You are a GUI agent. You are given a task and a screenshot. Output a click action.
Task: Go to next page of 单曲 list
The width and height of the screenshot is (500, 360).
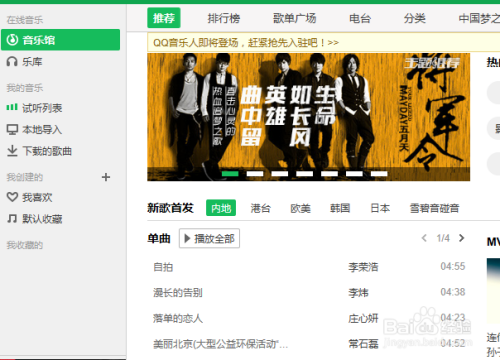[x=462, y=238]
